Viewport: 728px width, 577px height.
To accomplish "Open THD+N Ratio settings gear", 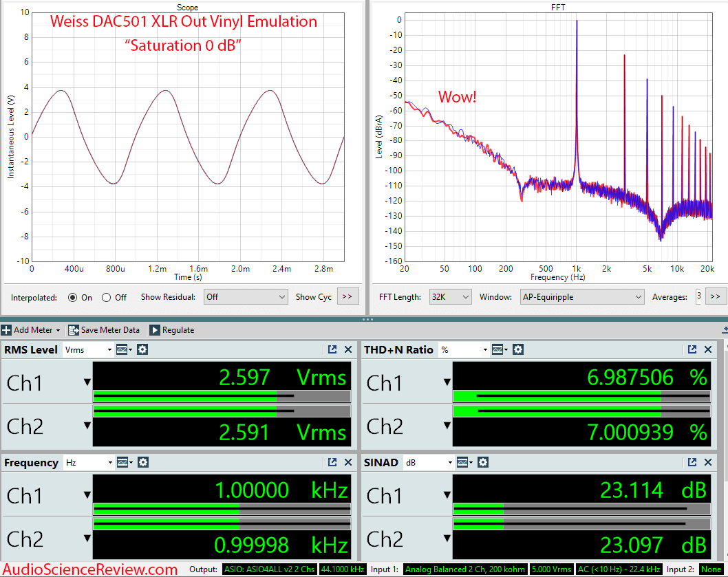I will (518, 349).
